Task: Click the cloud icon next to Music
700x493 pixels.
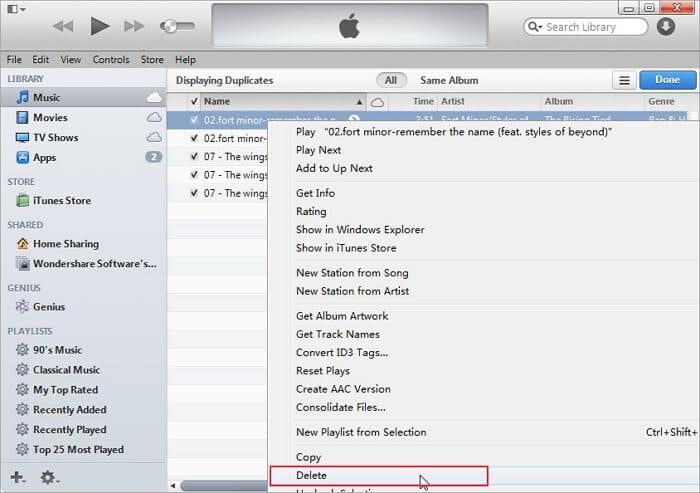Action: 154,97
